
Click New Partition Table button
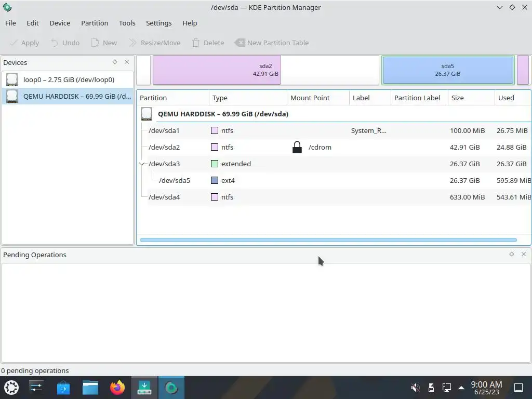[272, 43]
